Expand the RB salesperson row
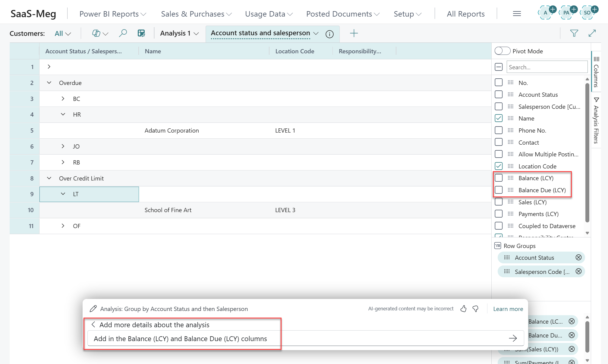This screenshot has width=608, height=364. click(63, 162)
